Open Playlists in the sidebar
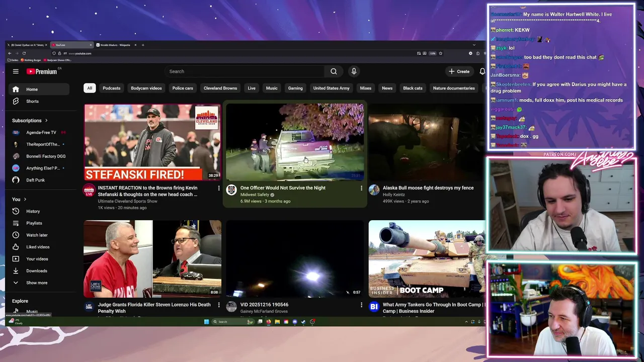 coord(39,223)
